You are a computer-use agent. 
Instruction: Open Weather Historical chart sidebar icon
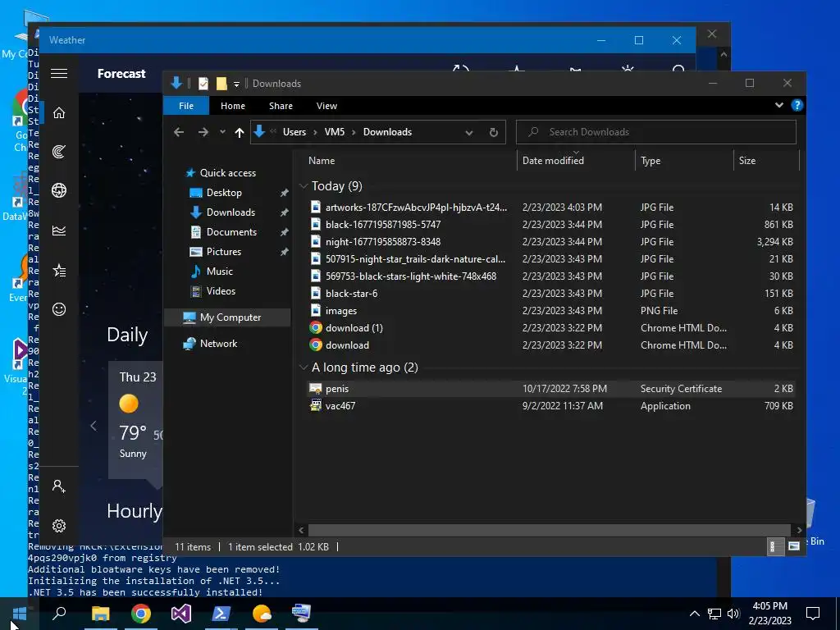[x=59, y=231]
